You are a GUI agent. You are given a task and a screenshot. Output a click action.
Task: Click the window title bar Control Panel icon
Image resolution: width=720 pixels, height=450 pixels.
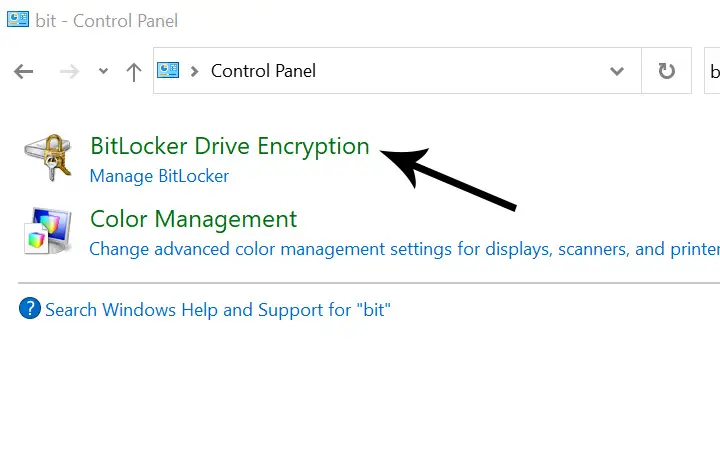point(18,19)
